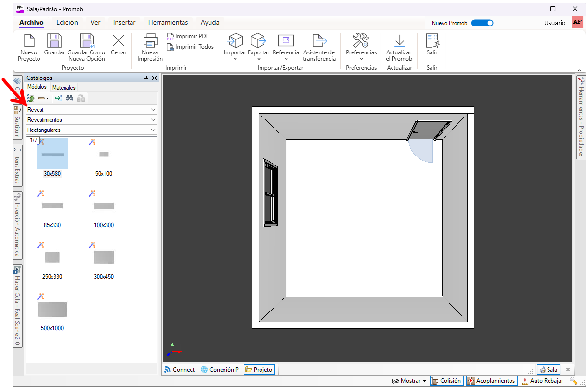
Task: Switch to the Materiales tab
Action: [x=64, y=88]
